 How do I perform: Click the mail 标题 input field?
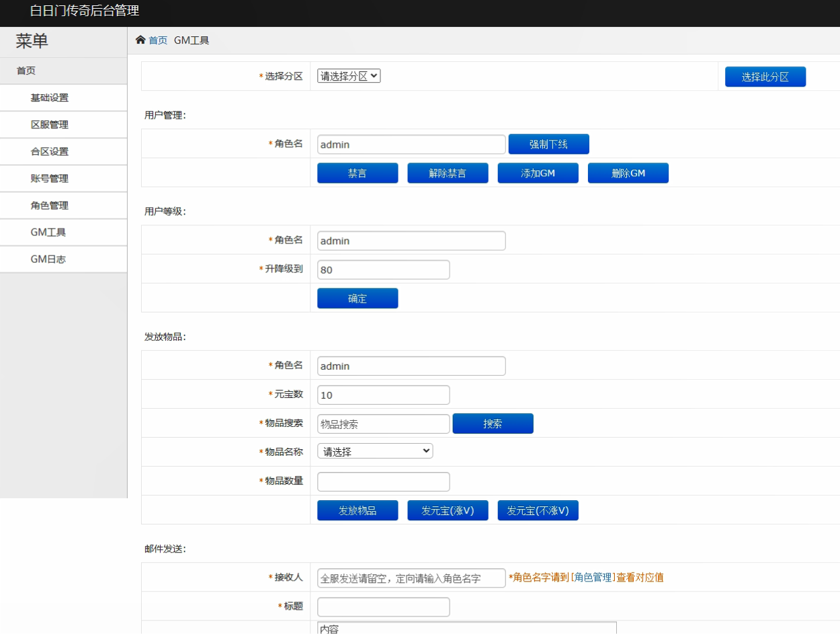tap(383, 607)
